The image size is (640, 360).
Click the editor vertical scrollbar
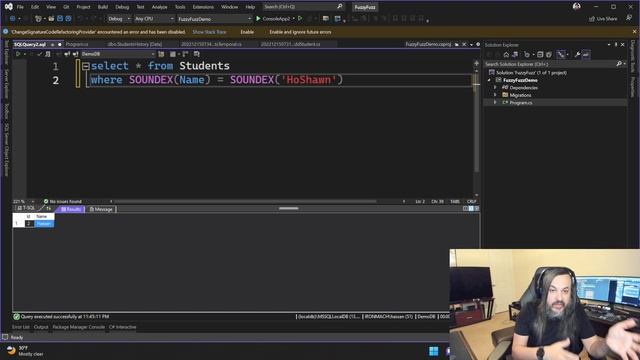tap(476, 122)
